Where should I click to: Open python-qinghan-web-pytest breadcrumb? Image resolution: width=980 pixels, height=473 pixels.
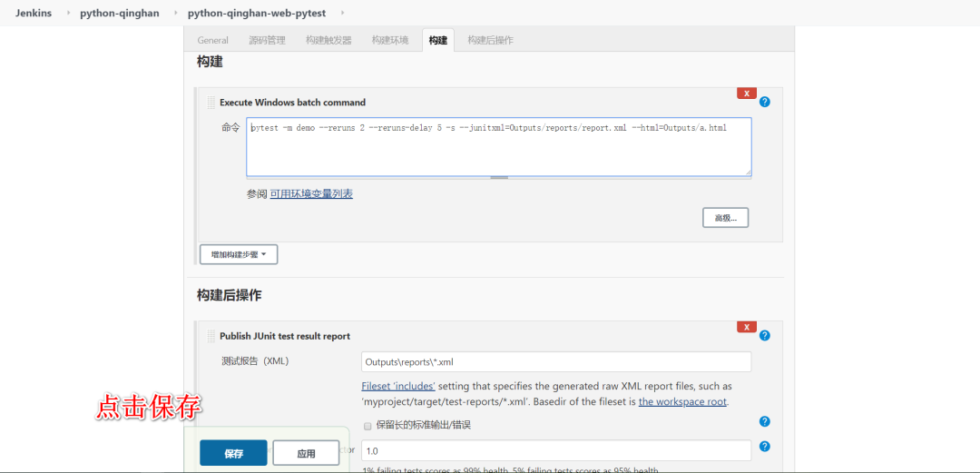point(256,13)
